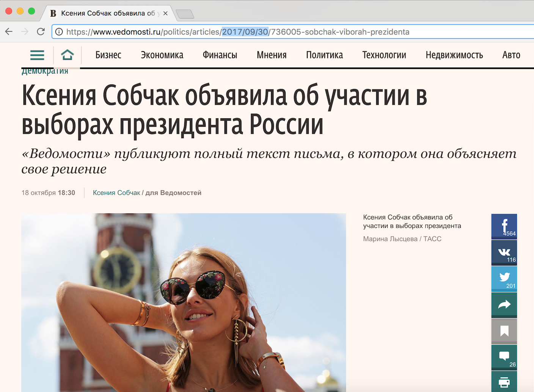This screenshot has height=392, width=534.
Task: Click the Демократия rubric link
Action: pyautogui.click(x=45, y=72)
